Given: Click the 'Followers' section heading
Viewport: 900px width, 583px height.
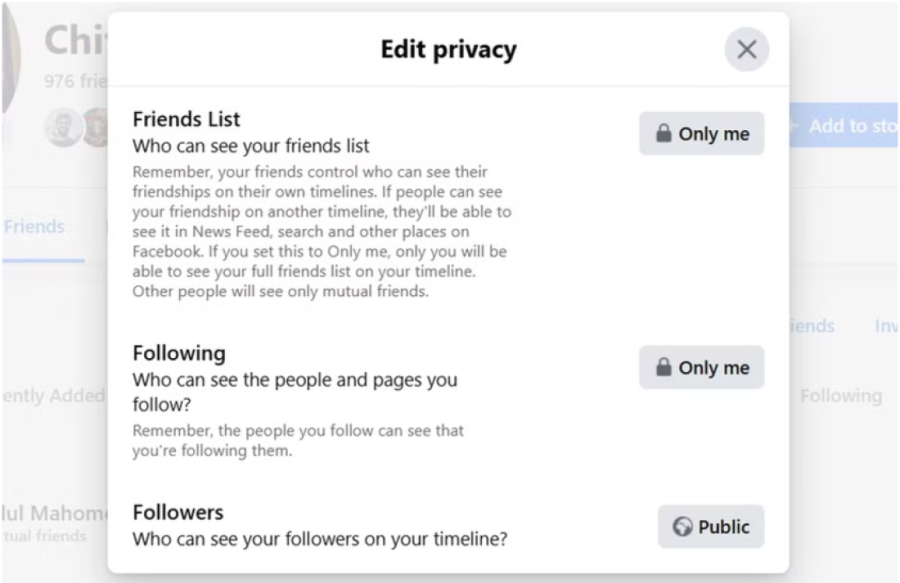Looking at the screenshot, I should click(177, 512).
